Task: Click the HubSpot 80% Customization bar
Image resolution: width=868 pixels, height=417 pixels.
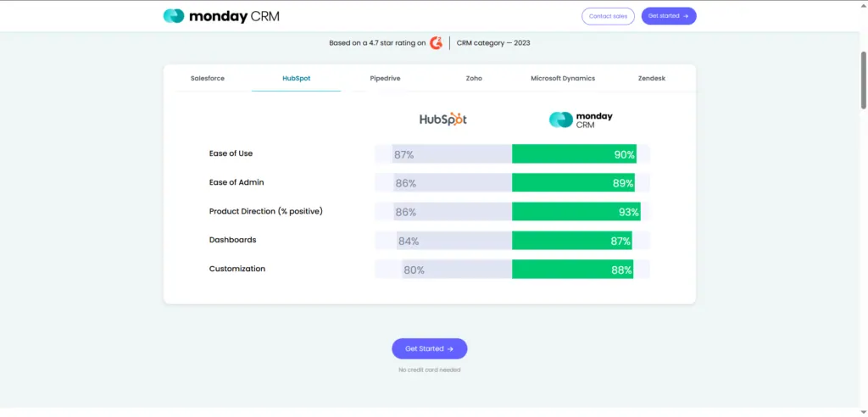Action: pyautogui.click(x=457, y=270)
